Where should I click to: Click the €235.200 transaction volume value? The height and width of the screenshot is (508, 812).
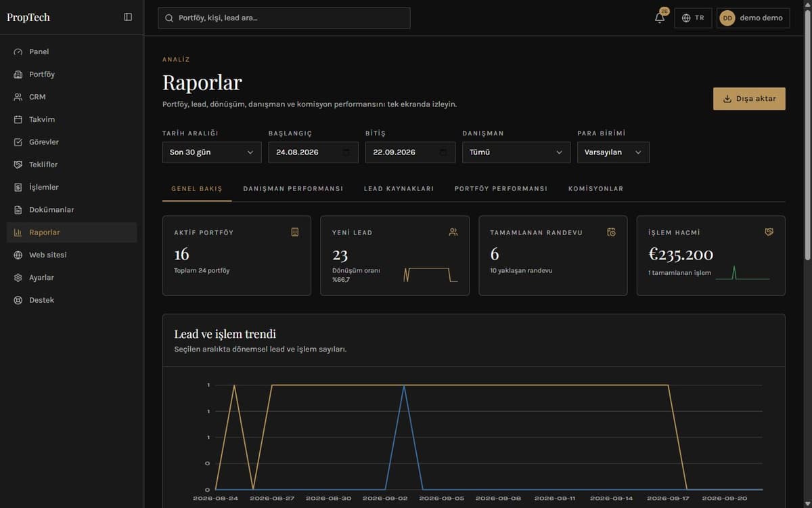click(681, 255)
